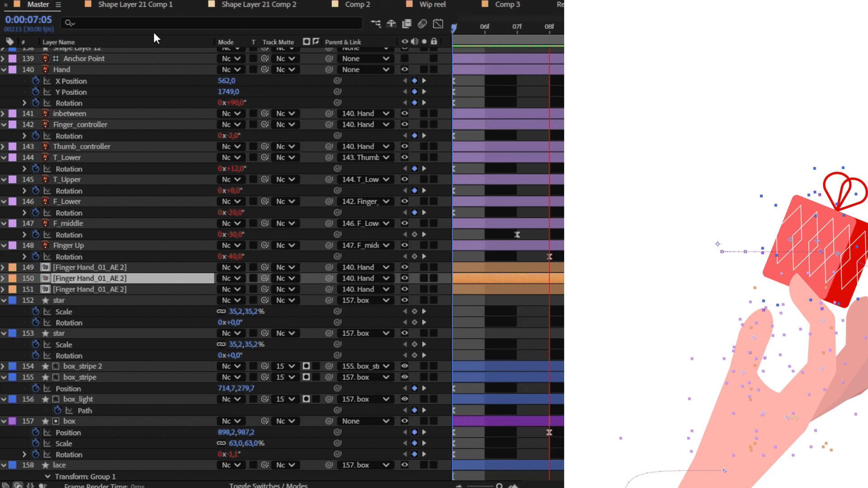Expand the inbetween layer twirl arrow
This screenshot has width=868, height=488.
(4, 113)
